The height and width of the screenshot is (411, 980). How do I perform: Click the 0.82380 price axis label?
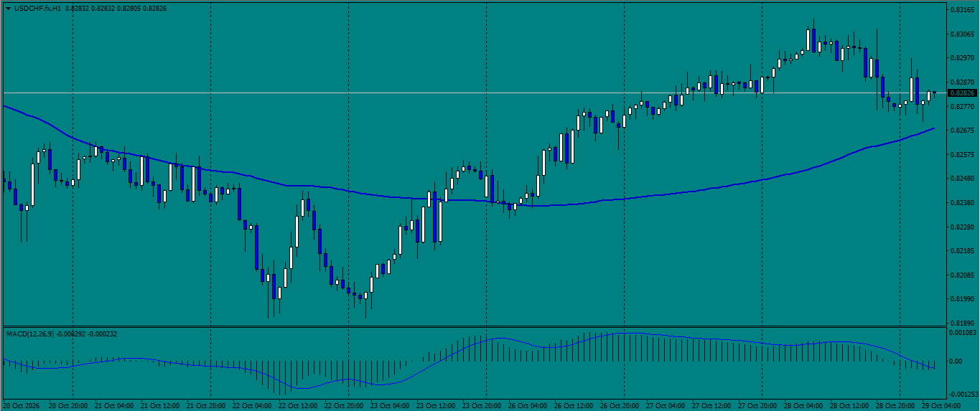pyautogui.click(x=962, y=203)
